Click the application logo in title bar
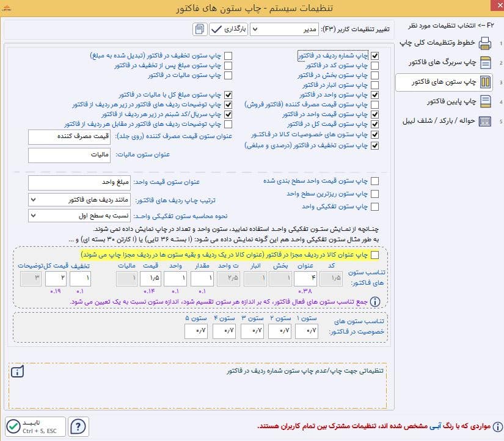Viewport: 504px width, 441px height. pyautogui.click(x=7, y=8)
